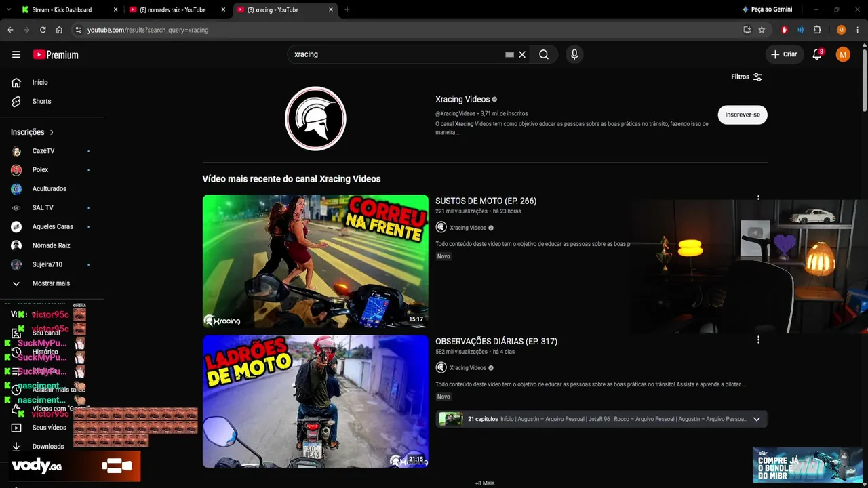Open options for SUSTOS DE MOTO video

coord(758,199)
